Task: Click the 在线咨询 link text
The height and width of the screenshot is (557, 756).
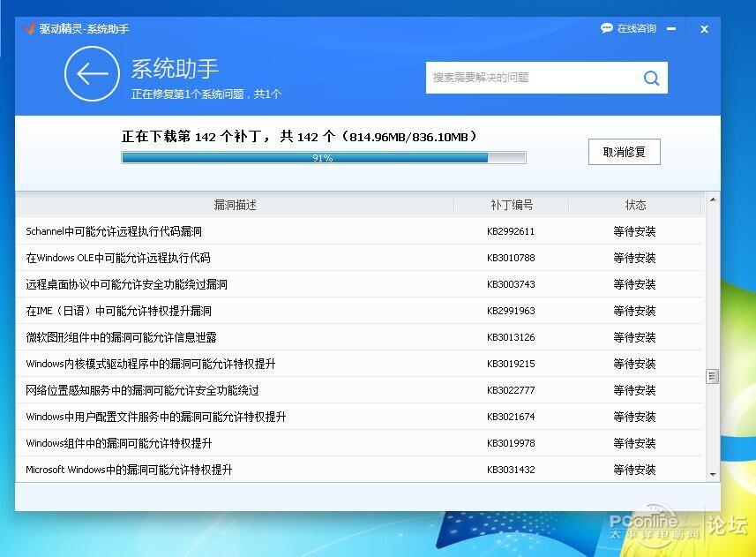Action: (636, 28)
